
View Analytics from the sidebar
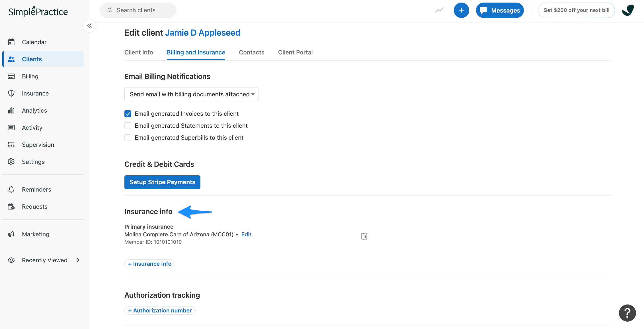click(x=34, y=110)
